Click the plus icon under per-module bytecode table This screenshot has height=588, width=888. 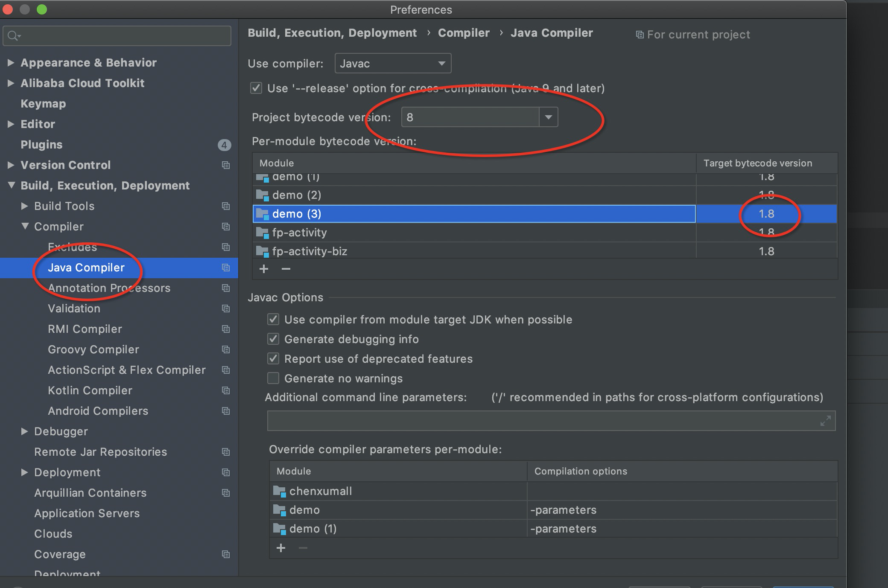point(264,269)
